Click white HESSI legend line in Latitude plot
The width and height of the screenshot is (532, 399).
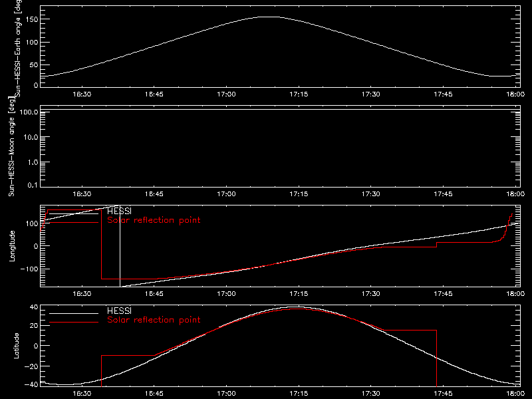(x=74, y=313)
